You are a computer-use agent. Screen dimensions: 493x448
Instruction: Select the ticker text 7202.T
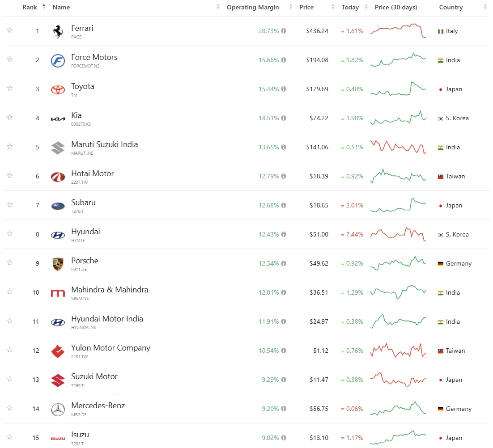tap(77, 444)
